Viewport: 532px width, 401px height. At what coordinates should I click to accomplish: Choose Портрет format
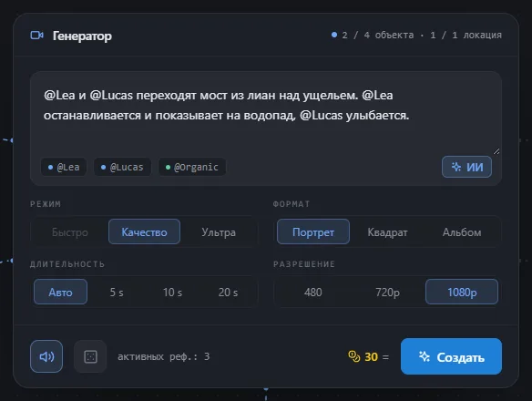click(313, 231)
